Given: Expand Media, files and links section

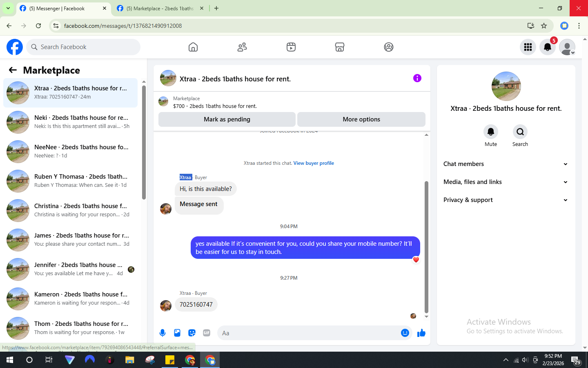Looking at the screenshot, I should 506,182.
